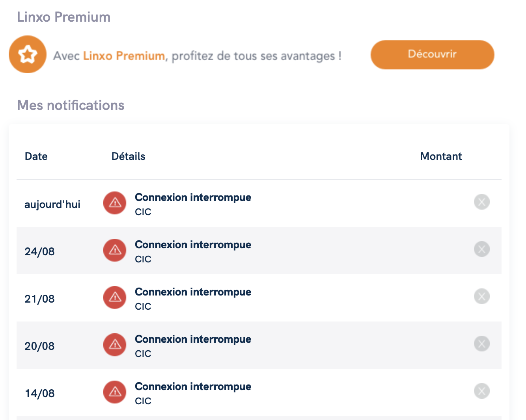Click the orange Linxo Premium star icon
Screen dimensions: 526x420
(28, 54)
